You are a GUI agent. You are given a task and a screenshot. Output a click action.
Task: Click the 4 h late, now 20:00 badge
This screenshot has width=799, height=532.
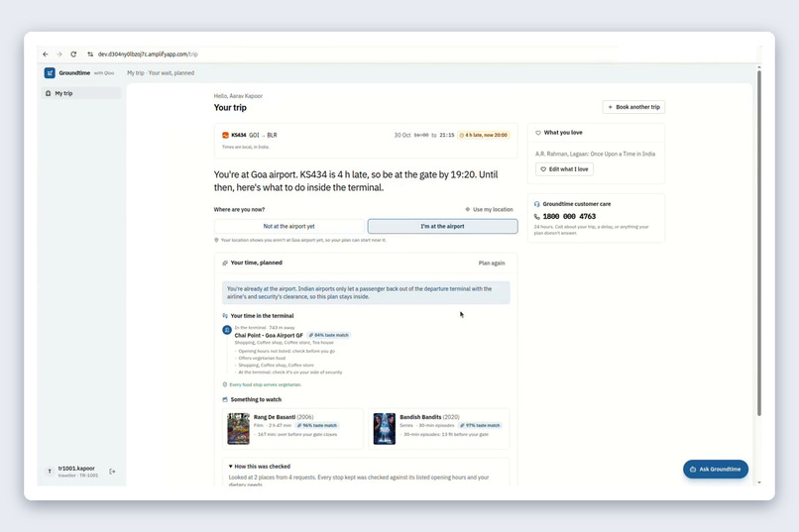pos(484,135)
